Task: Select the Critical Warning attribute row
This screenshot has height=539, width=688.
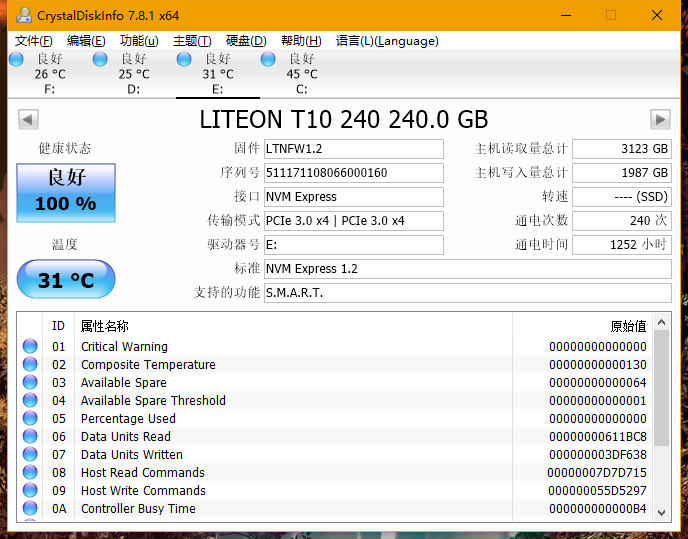Action: (x=335, y=346)
